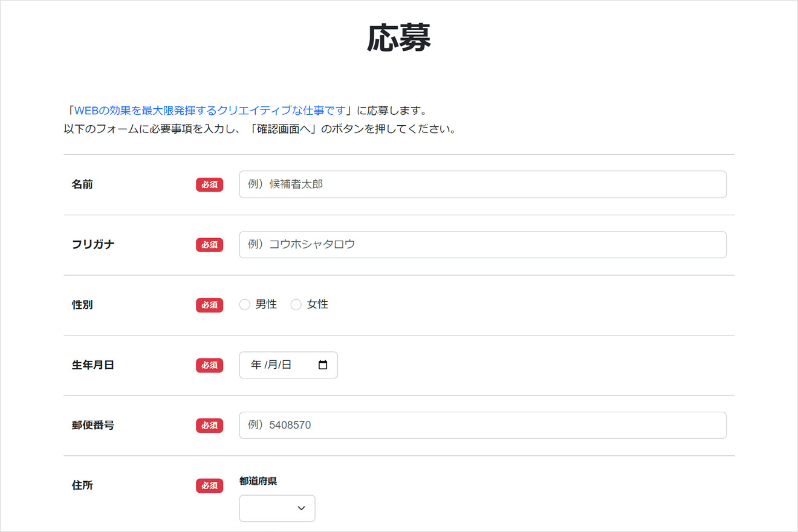Viewport: 798px width, 532px height.
Task: Click the フリガナ field label
Action: coord(93,245)
